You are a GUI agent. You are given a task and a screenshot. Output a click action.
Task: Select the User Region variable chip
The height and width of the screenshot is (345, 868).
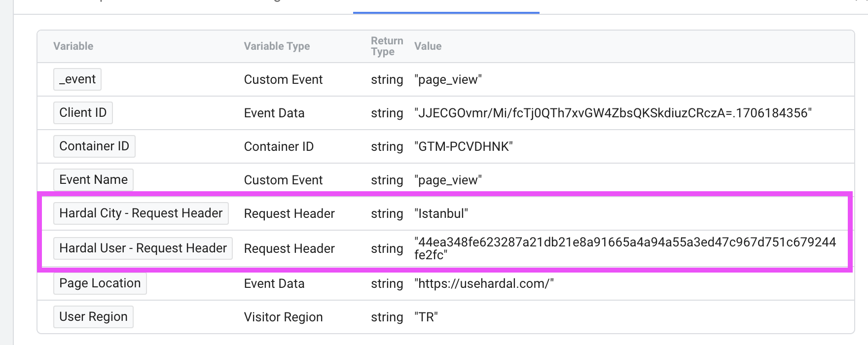[x=93, y=317]
